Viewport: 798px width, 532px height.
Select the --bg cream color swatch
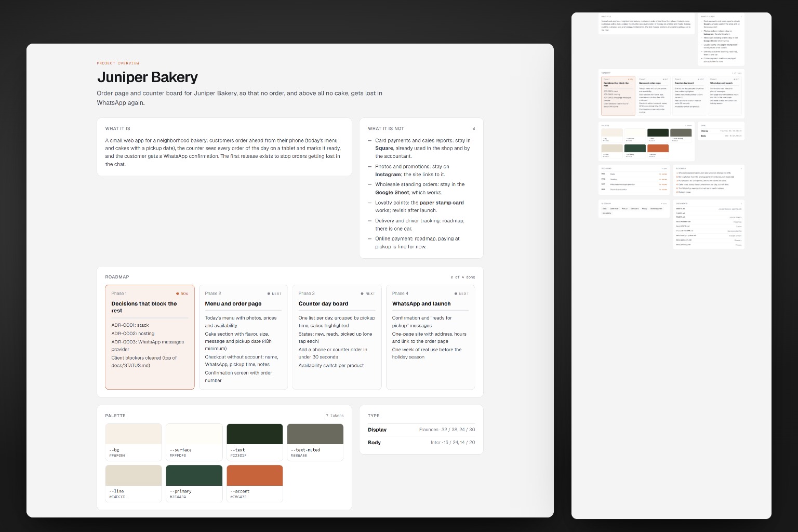pos(134,442)
